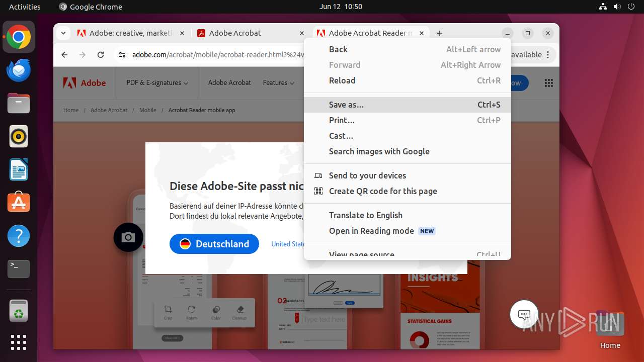Click the browser forward arrow
This screenshot has height=362, width=644.
pyautogui.click(x=83, y=55)
